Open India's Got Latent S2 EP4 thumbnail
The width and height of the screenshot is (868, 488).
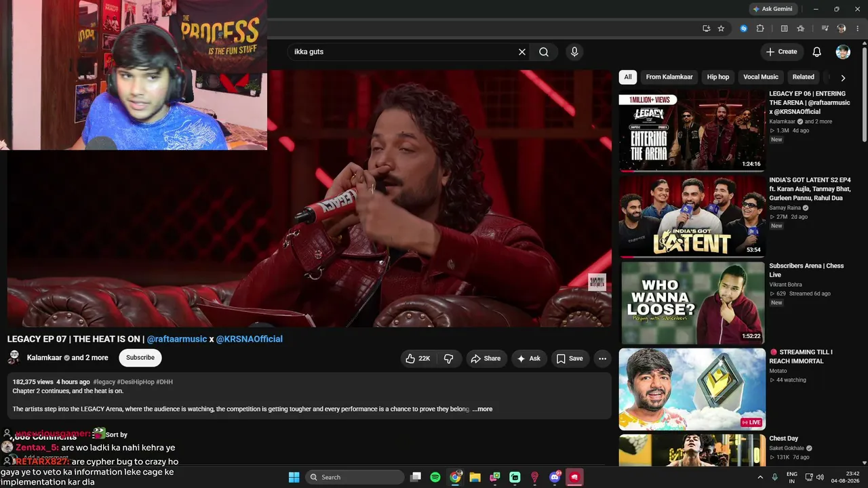[692, 216]
